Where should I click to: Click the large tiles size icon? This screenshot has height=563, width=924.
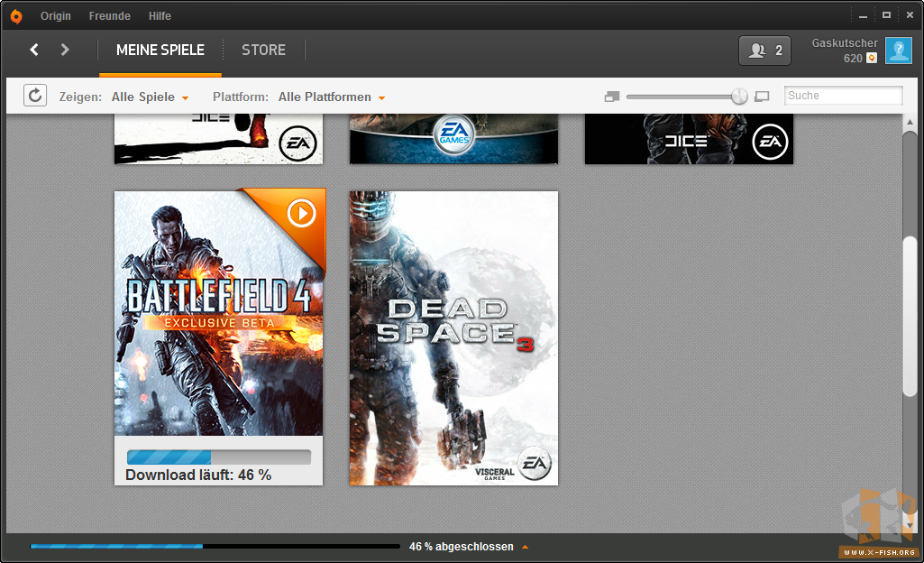click(762, 97)
